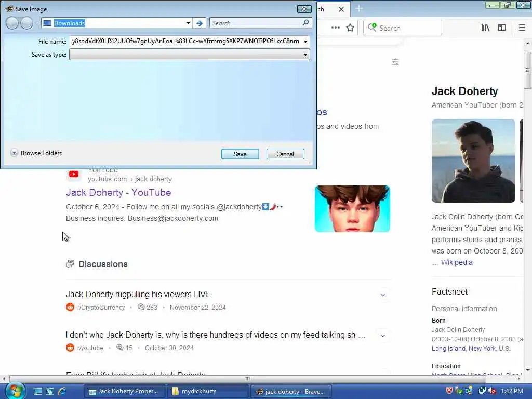
Task: Click the scrollbar up arrow
Action: pos(528,44)
